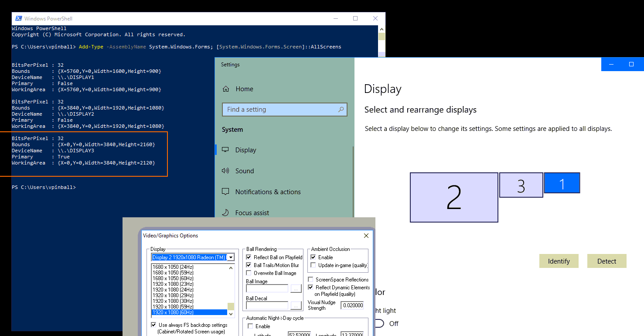The height and width of the screenshot is (336, 644).
Task: Close the Video/Graphics Options dialog
Action: point(366,236)
